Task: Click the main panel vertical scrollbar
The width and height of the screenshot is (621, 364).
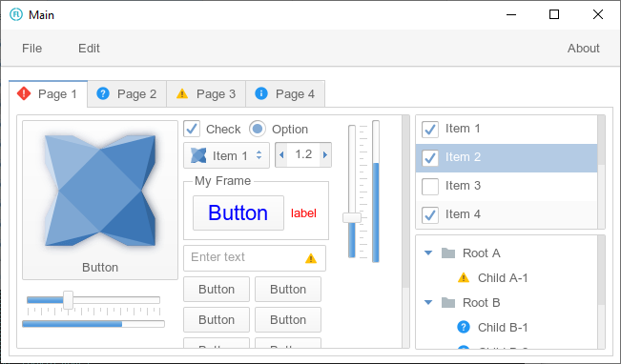Action: tap(405, 232)
